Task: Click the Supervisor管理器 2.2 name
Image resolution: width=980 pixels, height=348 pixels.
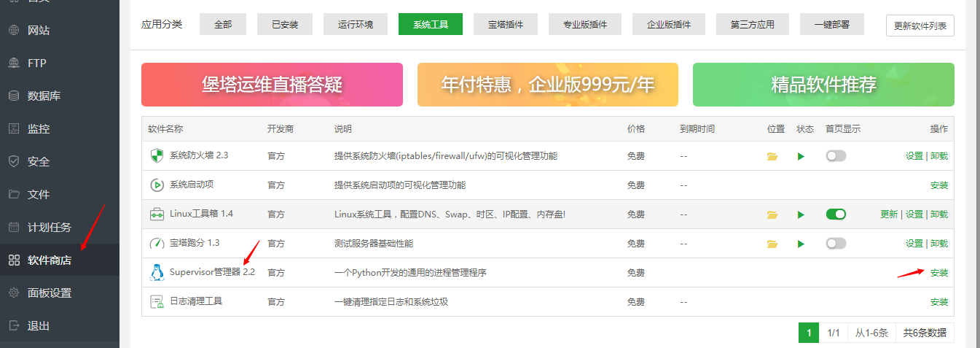Action: pos(212,273)
